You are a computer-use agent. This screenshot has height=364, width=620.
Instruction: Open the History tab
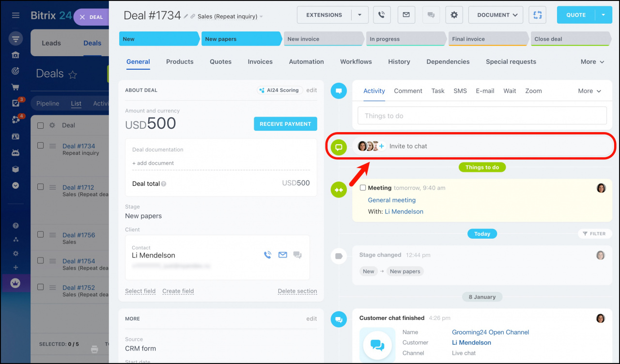(399, 61)
